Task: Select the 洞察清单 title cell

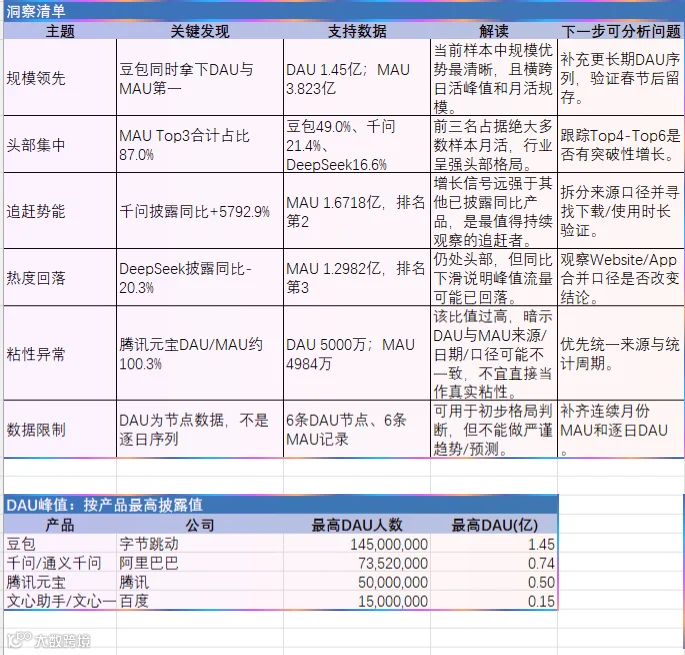Action: click(344, 11)
